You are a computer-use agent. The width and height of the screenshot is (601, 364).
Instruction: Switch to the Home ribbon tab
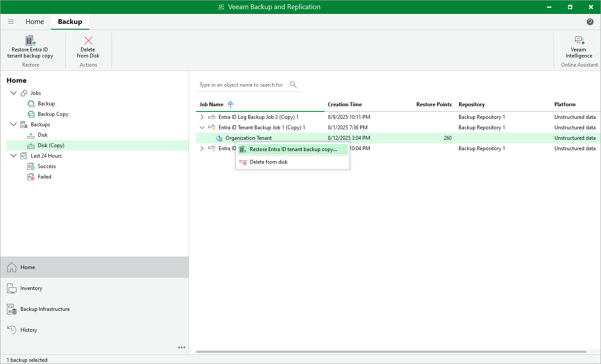(35, 21)
